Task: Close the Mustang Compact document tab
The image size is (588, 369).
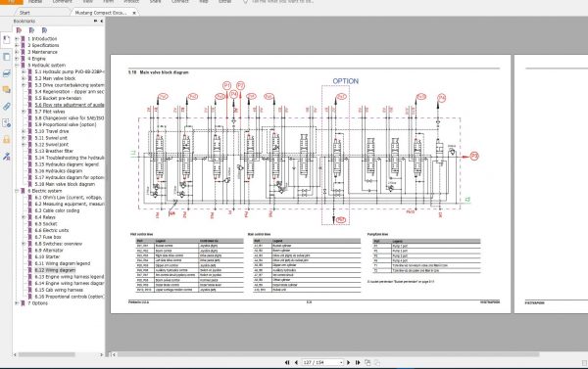Action: coord(134,13)
